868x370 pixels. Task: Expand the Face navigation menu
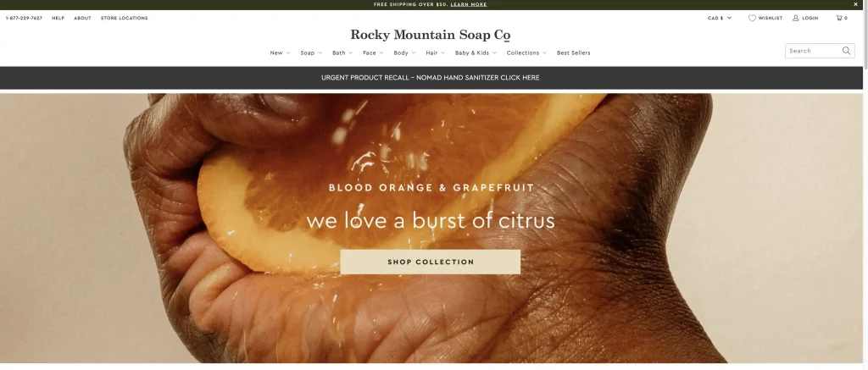tap(373, 53)
